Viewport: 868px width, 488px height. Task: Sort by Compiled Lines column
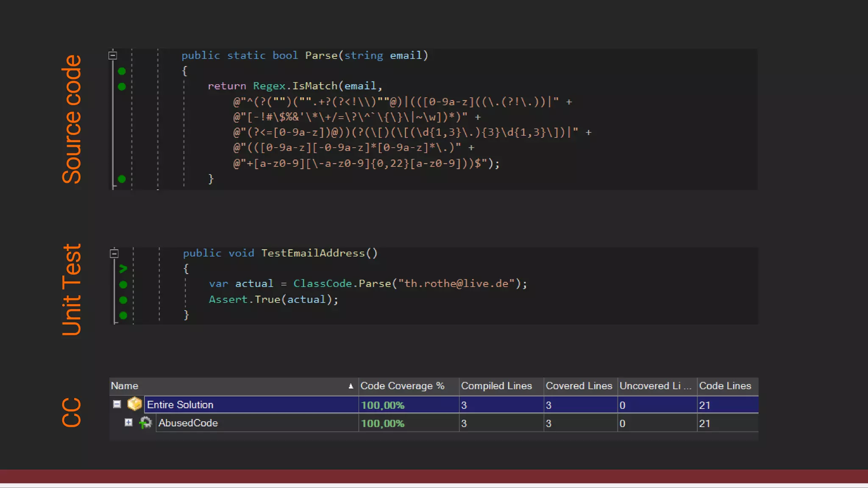[x=501, y=386]
